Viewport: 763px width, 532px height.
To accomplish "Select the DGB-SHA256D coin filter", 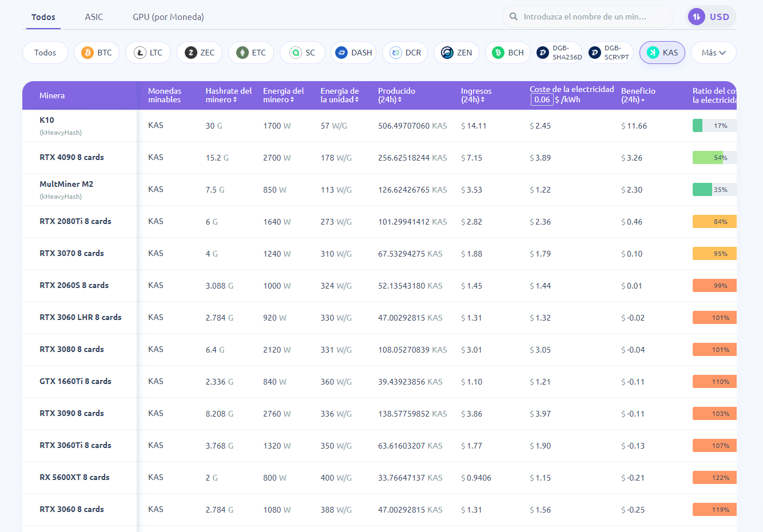I will tap(559, 53).
